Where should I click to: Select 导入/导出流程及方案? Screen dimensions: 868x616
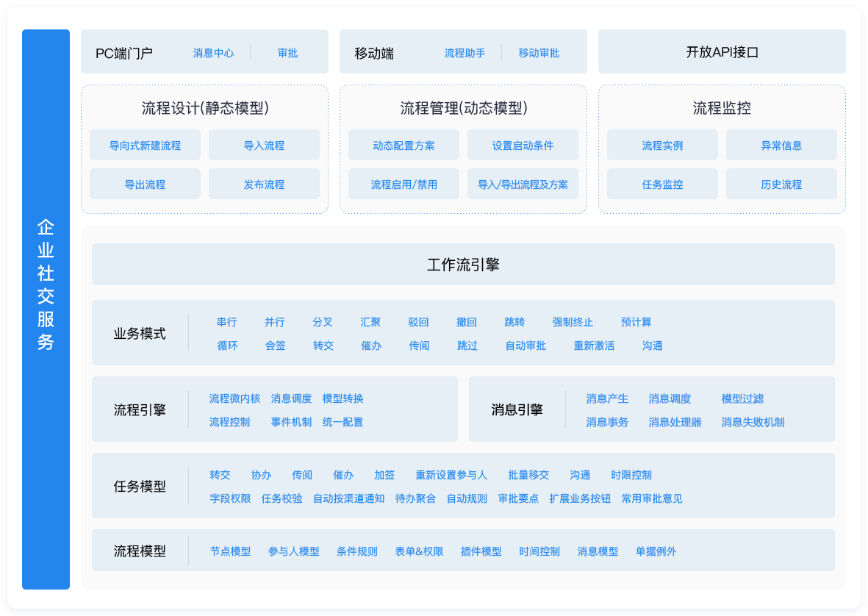tap(523, 184)
